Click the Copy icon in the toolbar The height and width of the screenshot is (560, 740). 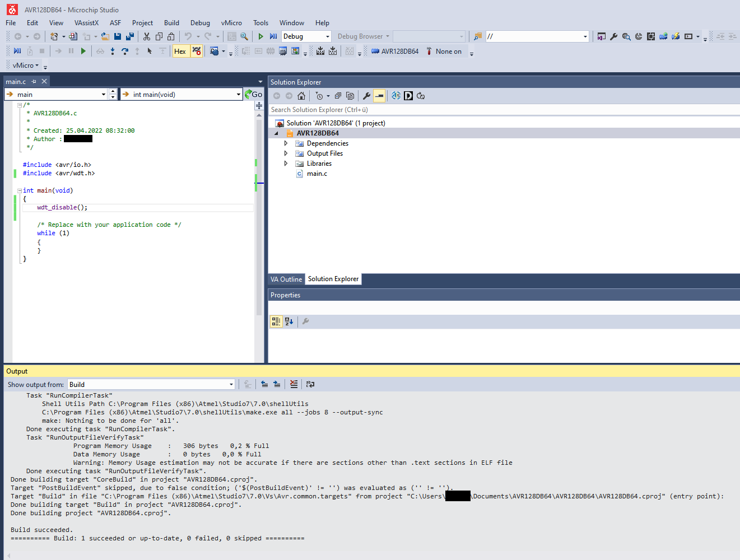(159, 36)
